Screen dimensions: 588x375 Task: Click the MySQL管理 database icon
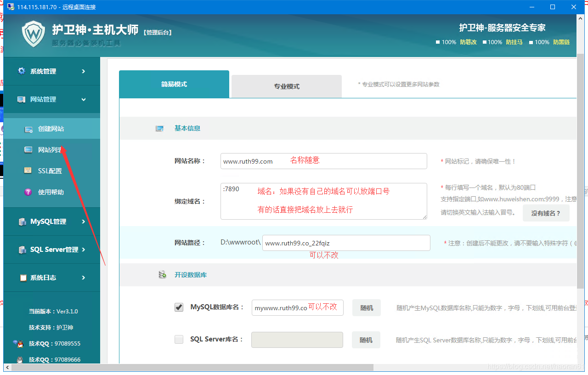coord(22,222)
